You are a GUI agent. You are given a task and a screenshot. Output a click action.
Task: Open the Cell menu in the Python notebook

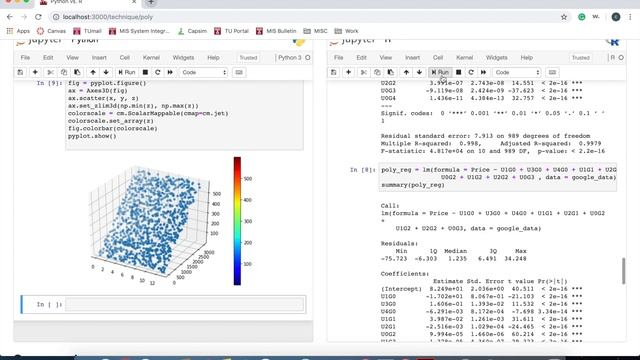[x=124, y=58]
